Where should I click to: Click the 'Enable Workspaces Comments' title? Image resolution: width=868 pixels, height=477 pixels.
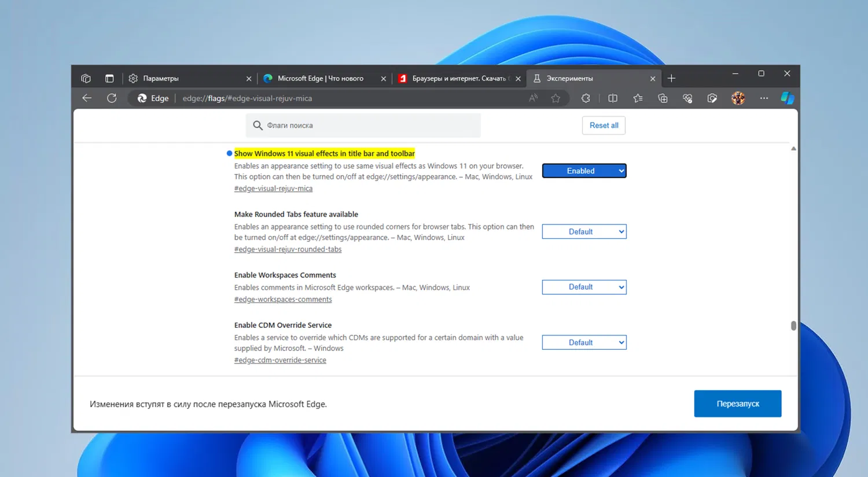[285, 275]
